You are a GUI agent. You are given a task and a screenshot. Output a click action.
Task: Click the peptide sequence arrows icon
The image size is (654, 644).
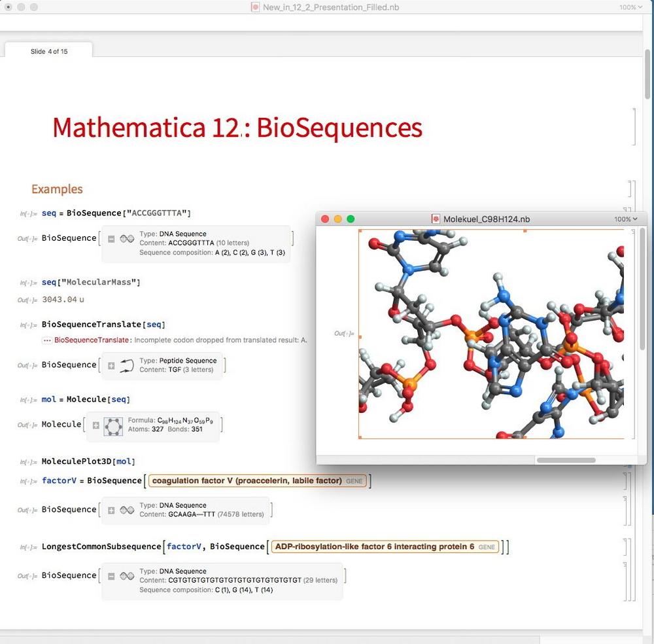(x=127, y=366)
